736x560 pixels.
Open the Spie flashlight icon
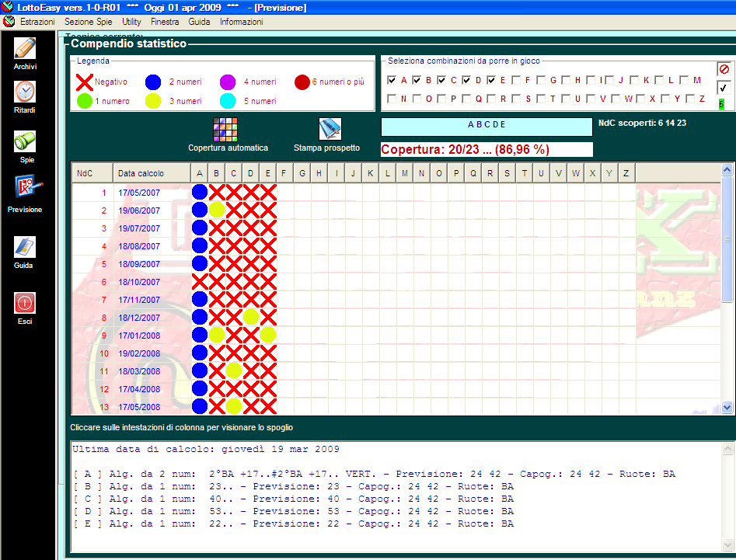25,141
